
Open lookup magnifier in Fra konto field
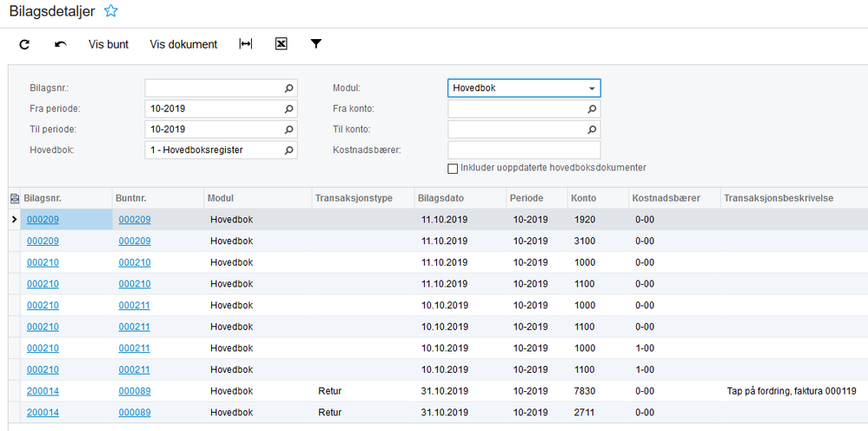(x=592, y=109)
